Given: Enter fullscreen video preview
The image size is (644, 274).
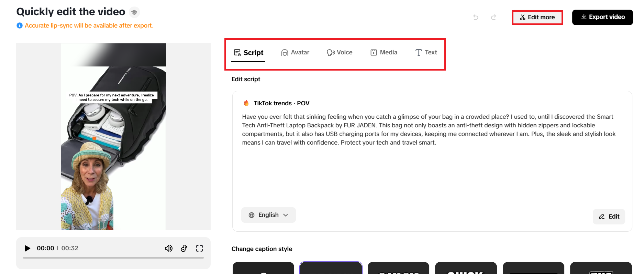Looking at the screenshot, I should [199, 248].
